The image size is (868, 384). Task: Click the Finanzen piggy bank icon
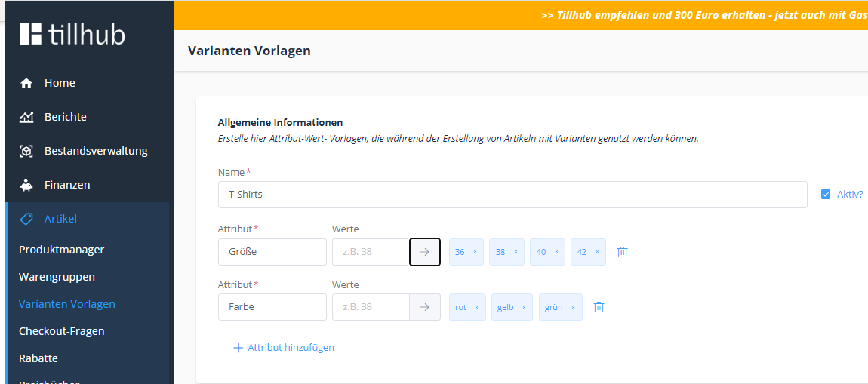coord(26,186)
